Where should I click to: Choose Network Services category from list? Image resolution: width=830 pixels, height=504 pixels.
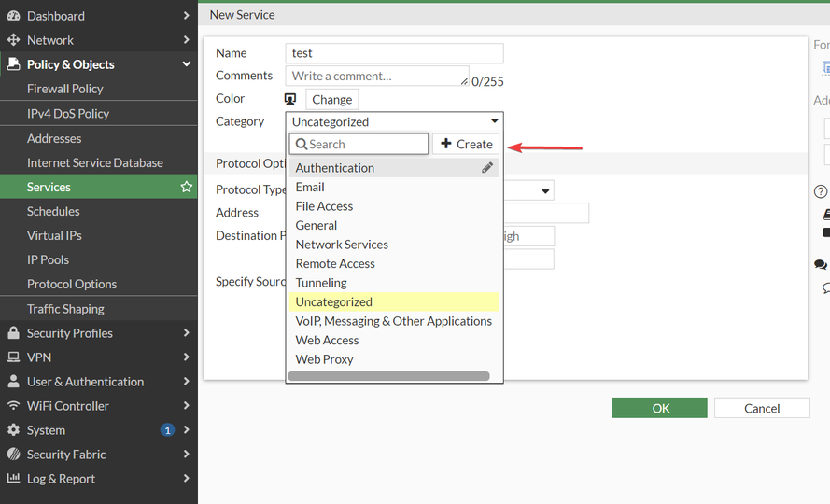coord(342,245)
